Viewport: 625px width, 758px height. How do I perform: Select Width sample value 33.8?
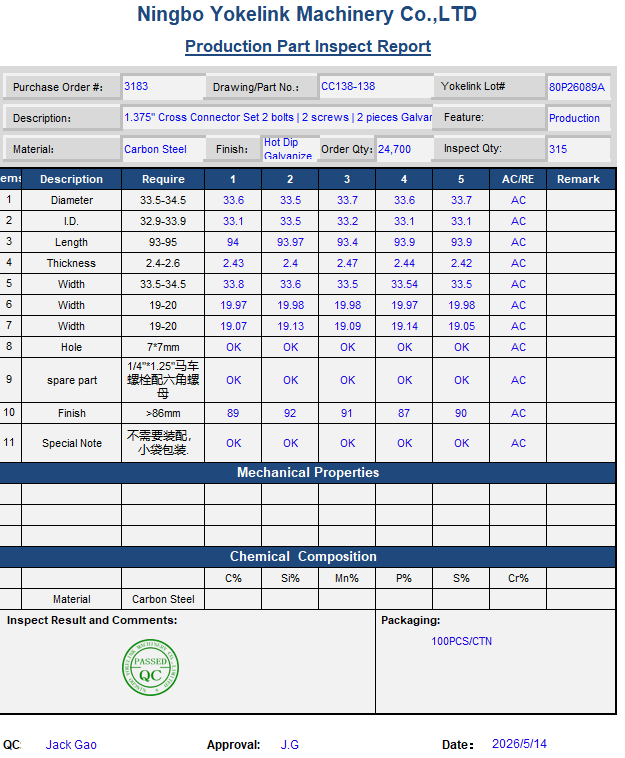233,284
